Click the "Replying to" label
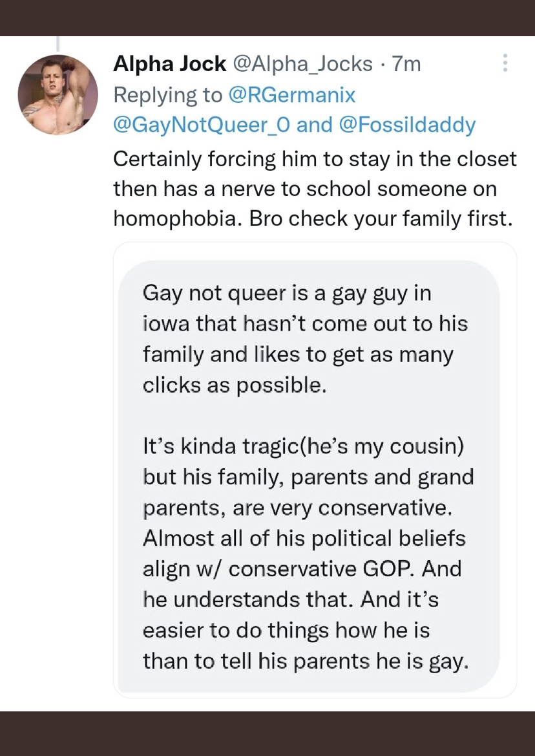The image size is (535, 756). point(167,95)
